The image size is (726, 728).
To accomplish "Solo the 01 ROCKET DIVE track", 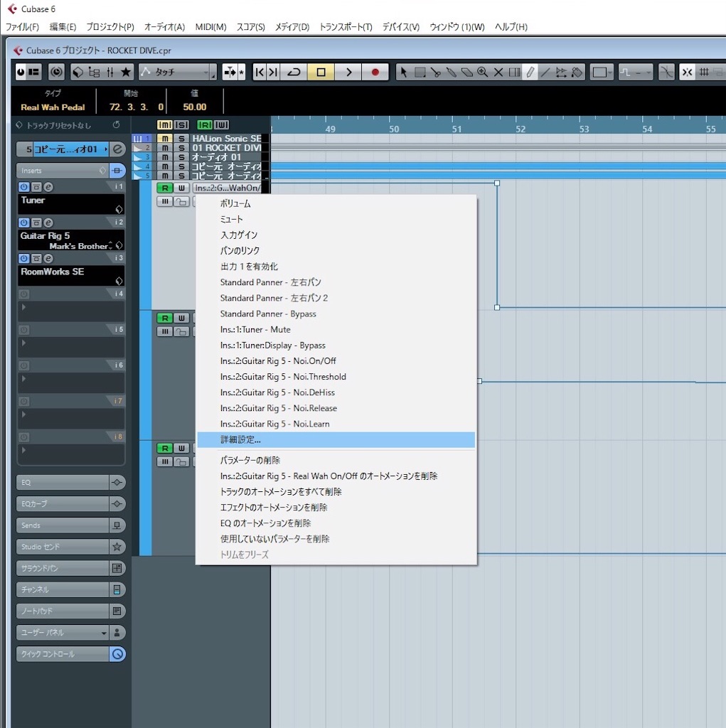I will [181, 148].
